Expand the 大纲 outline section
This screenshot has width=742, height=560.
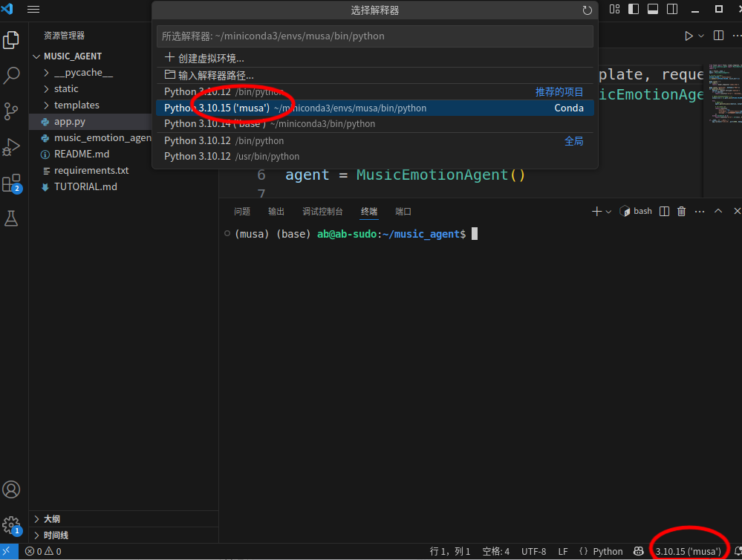51,519
